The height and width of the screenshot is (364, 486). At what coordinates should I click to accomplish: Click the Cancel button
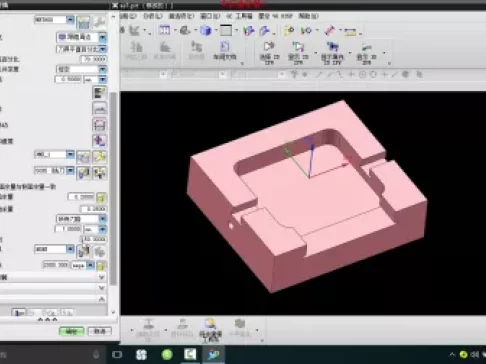point(100,331)
